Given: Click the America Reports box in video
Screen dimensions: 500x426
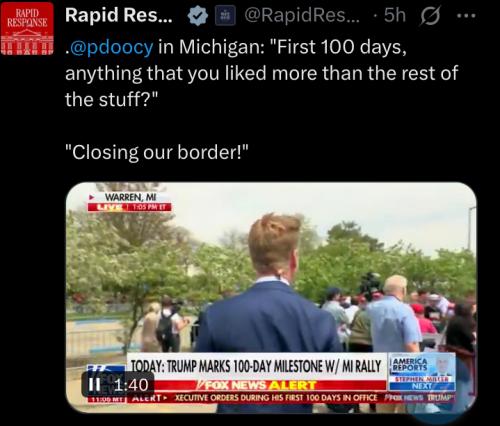Looking at the screenshot, I should (x=422, y=372).
